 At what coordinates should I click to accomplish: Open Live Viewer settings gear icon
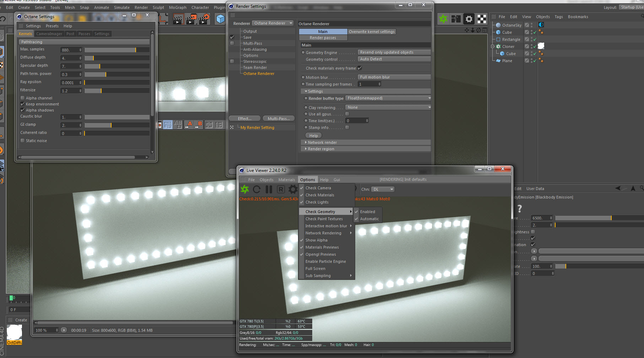click(x=293, y=189)
